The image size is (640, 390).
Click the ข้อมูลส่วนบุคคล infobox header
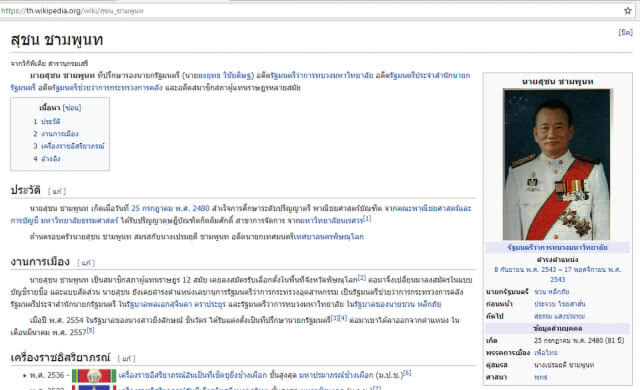point(558,328)
